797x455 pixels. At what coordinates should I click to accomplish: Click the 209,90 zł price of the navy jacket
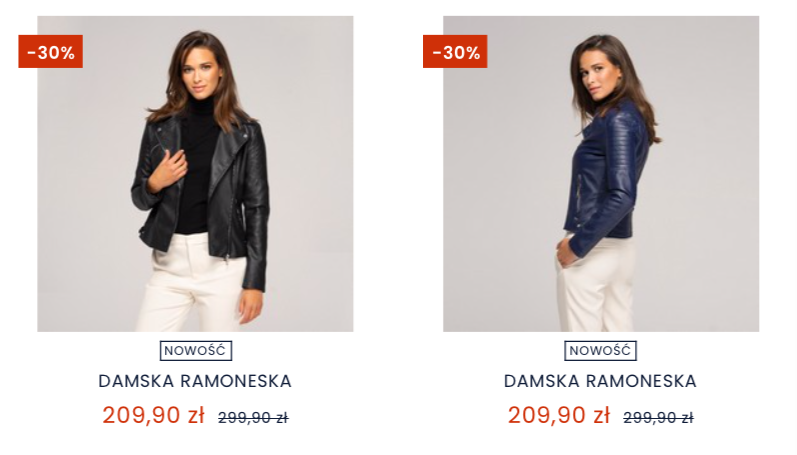(558, 415)
